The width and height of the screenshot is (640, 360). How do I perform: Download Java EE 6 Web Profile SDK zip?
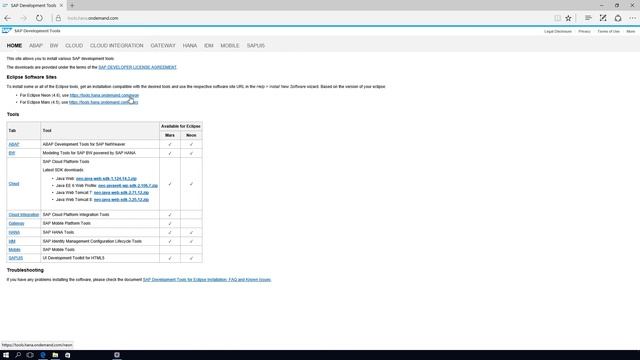(128, 186)
